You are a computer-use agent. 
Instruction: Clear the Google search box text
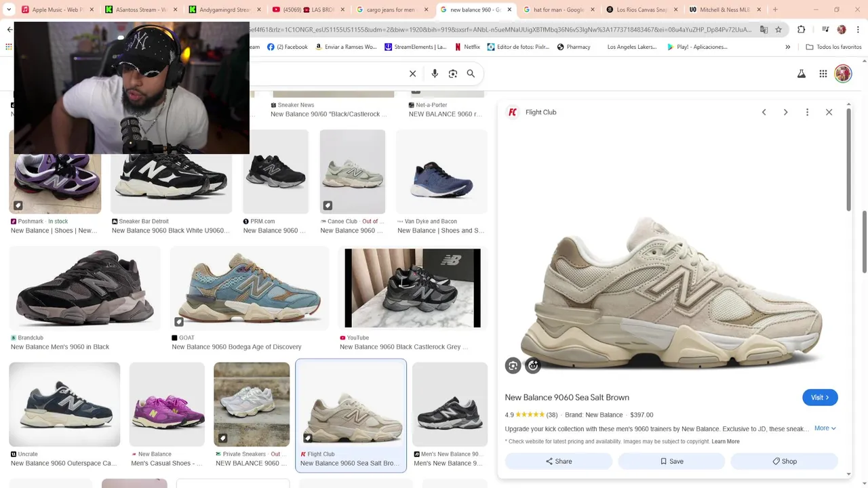click(412, 73)
